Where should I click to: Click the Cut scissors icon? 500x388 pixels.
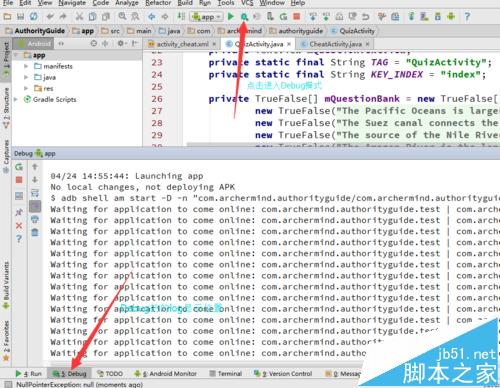(x=79, y=16)
